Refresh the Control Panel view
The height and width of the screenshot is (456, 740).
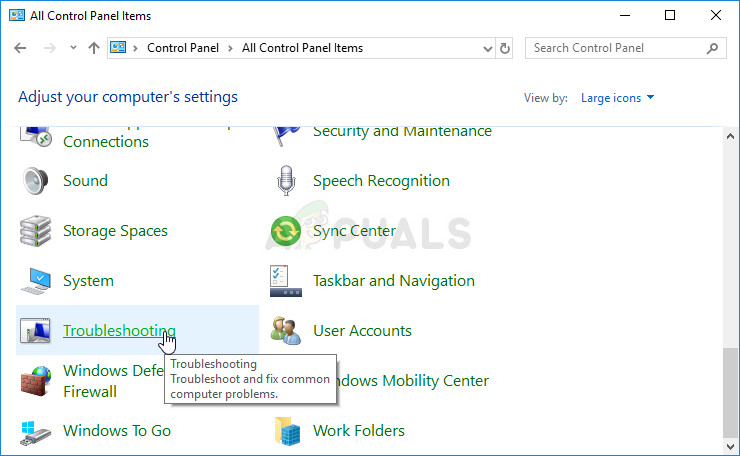(505, 48)
